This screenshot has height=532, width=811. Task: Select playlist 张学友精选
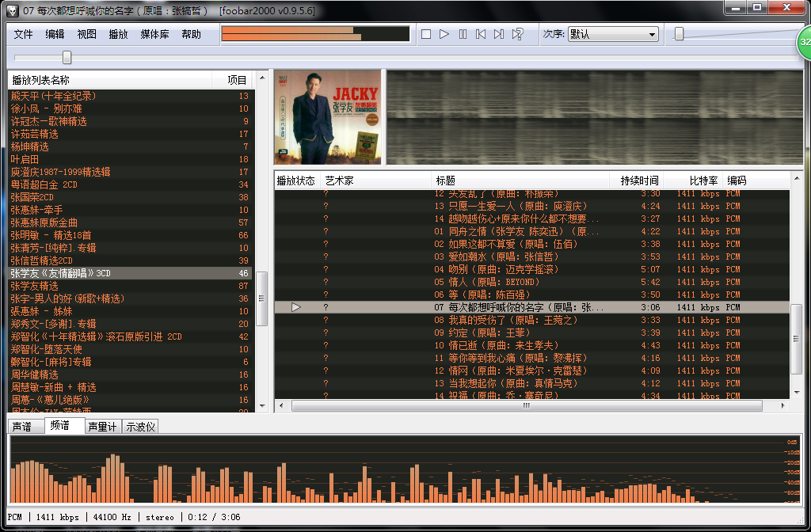point(131,286)
